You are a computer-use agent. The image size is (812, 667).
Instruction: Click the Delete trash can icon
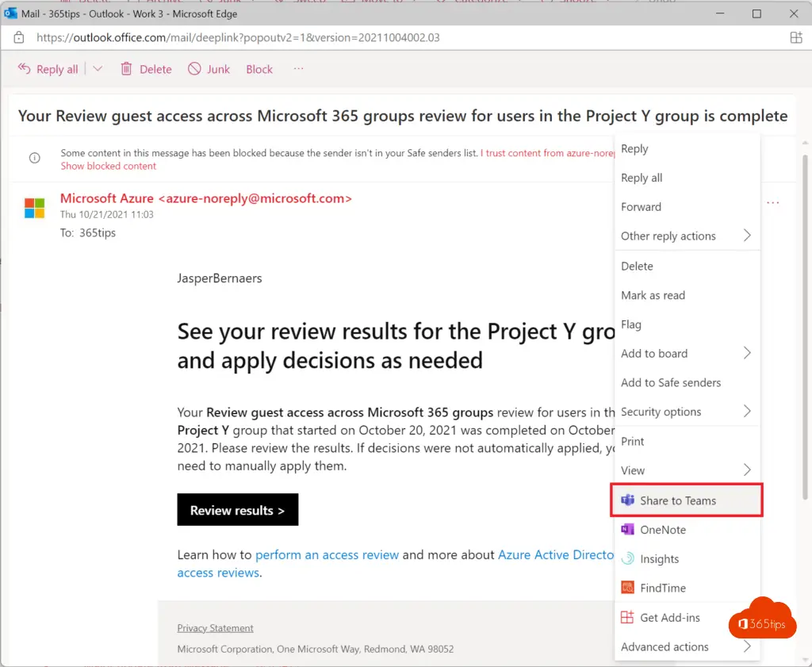coord(126,68)
